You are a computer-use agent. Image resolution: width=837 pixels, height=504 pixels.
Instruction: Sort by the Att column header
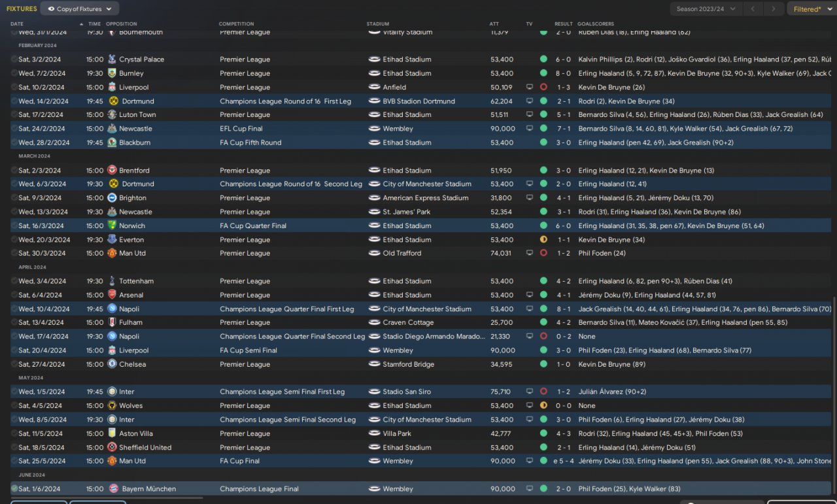[494, 24]
